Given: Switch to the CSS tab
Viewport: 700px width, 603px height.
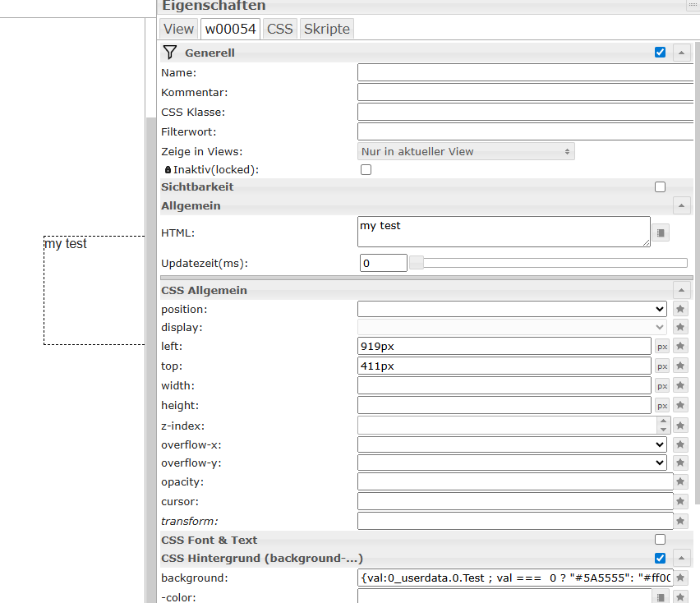Looking at the screenshot, I should (280, 29).
